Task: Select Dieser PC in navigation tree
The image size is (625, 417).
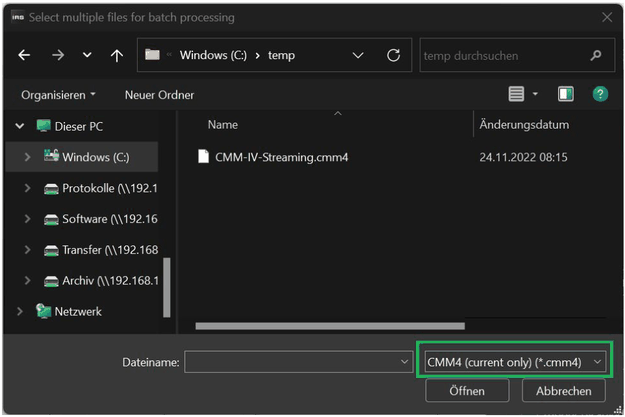Action: click(x=70, y=126)
